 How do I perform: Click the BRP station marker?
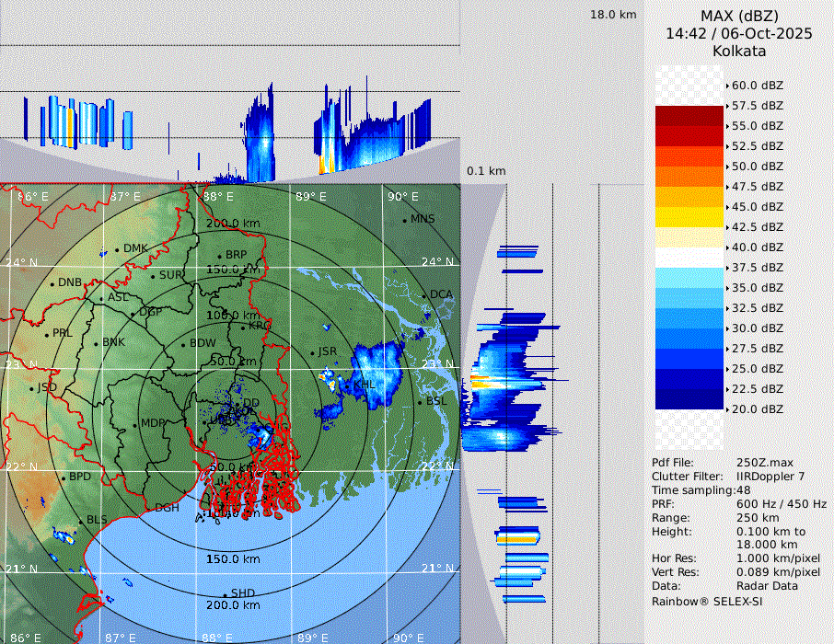219,257
